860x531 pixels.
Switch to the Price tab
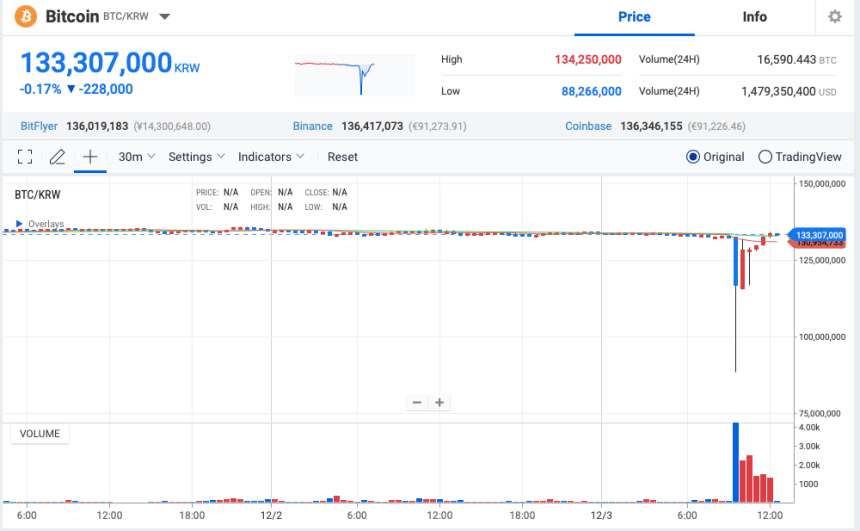click(x=634, y=17)
